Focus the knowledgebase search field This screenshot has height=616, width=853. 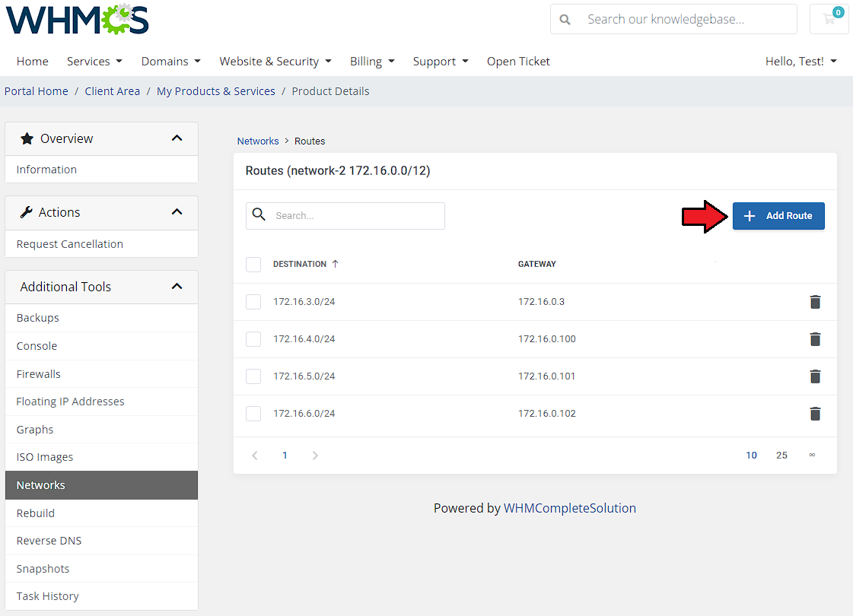click(x=673, y=19)
